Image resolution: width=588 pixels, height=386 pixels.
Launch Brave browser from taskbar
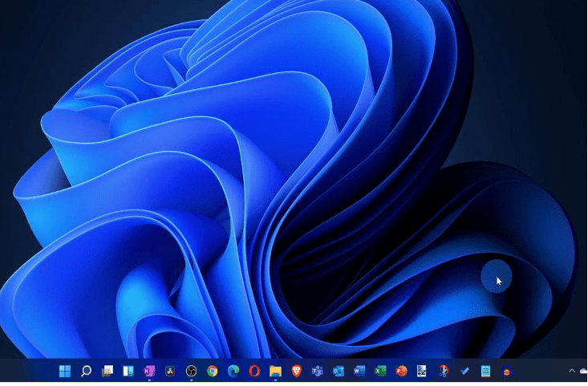point(296,371)
